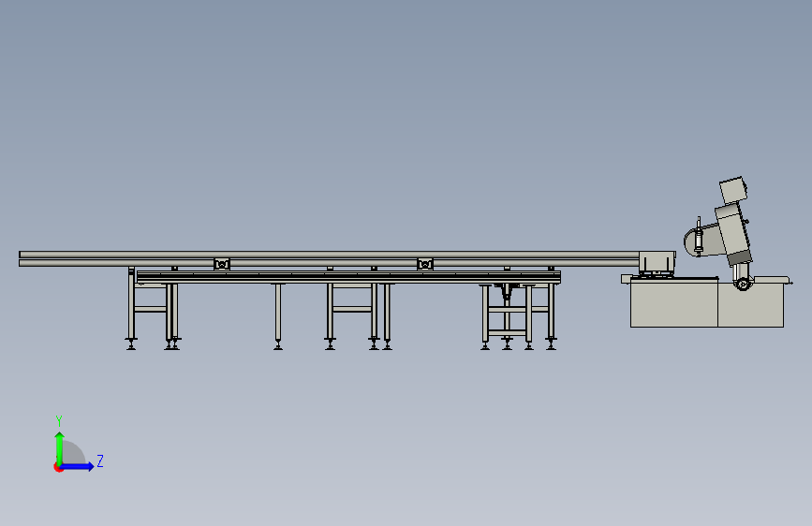The image size is (812, 526).
Task: Click the 'Z' axis label
Action: coord(100,460)
